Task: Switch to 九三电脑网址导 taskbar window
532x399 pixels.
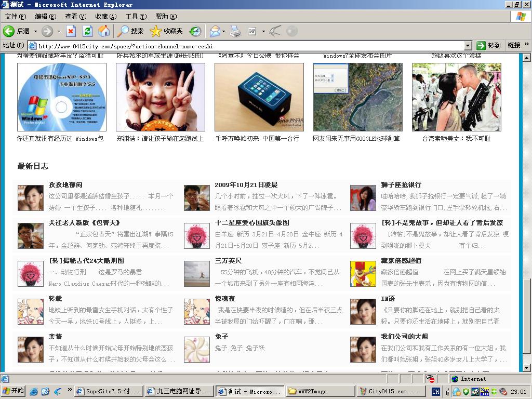Action: 179,391
